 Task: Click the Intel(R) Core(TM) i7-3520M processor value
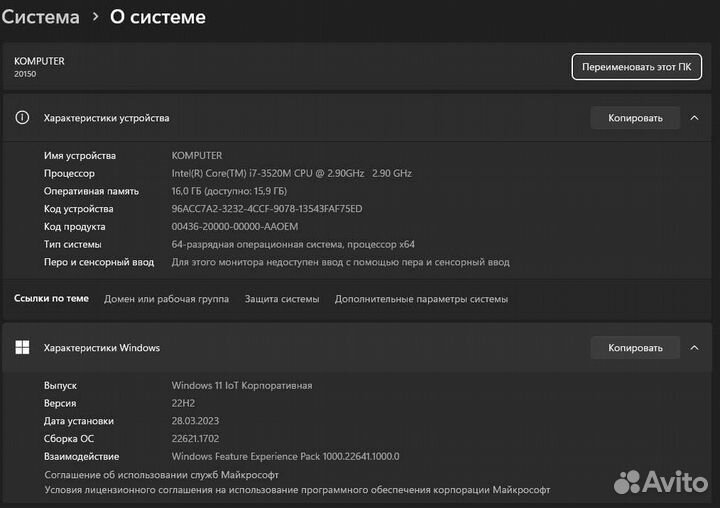point(292,174)
